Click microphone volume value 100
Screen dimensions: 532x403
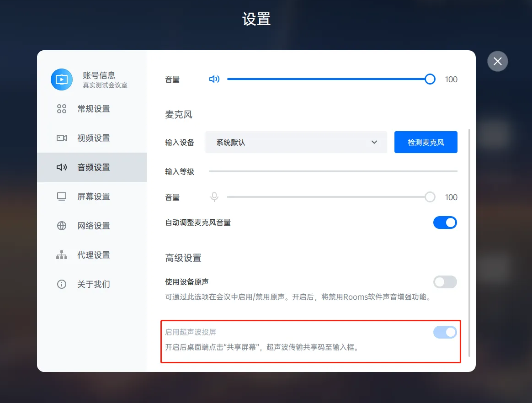pyautogui.click(x=451, y=197)
